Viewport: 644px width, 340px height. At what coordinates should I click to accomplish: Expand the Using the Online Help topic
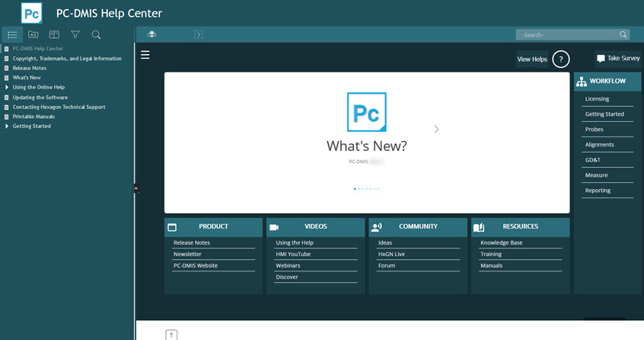(x=7, y=88)
